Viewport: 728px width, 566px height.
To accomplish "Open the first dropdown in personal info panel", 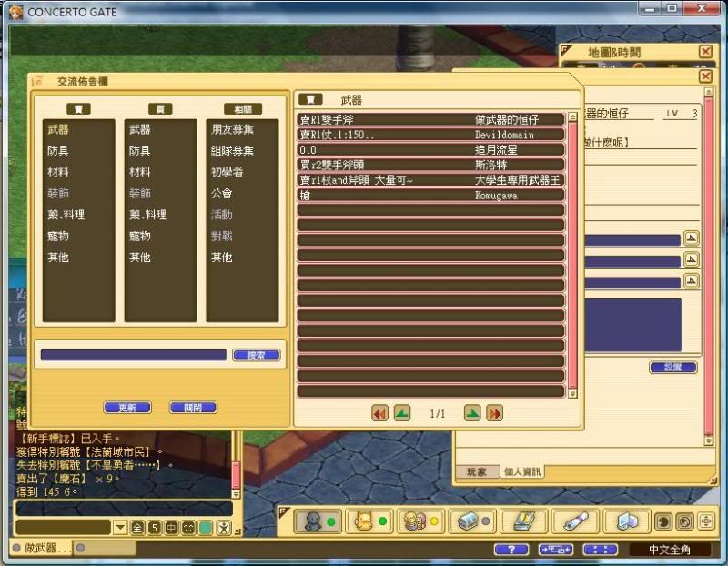I will (691, 239).
